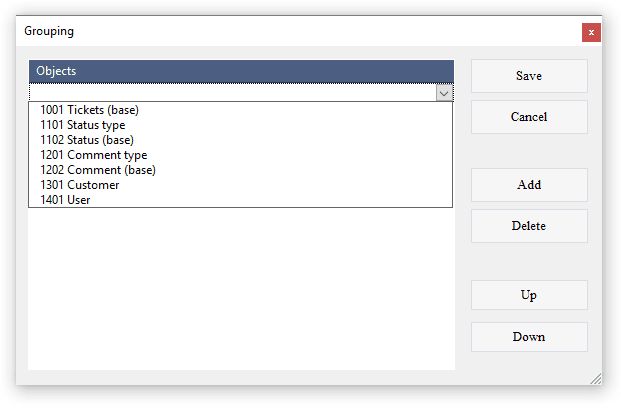This screenshot has height=412, width=621.
Task: Close the Grouping dialog
Action: tap(591, 32)
